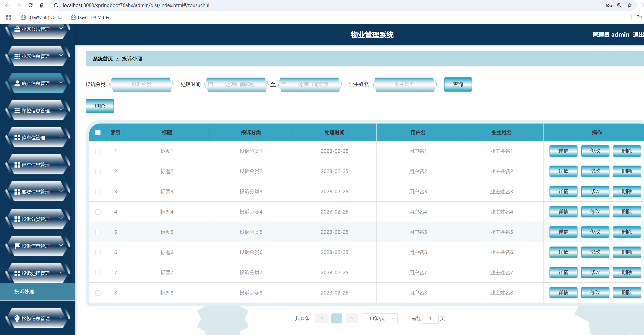644x335 pixels.
Task: Click the 查询 search button
Action: (x=458, y=84)
